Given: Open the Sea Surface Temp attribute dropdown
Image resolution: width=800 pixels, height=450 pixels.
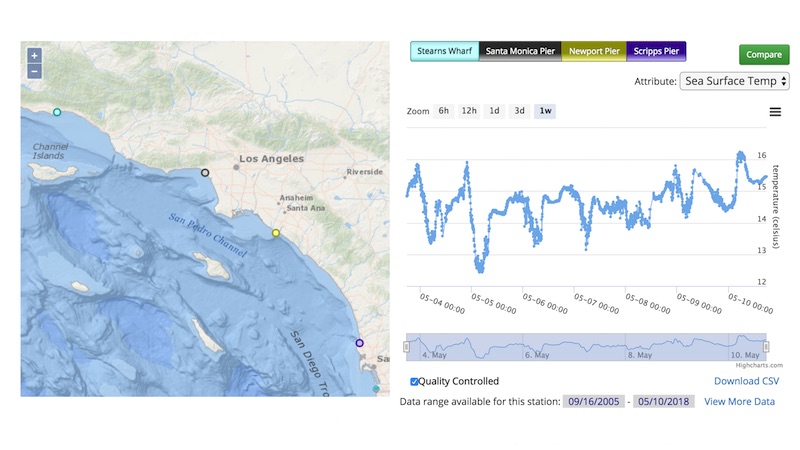Looking at the screenshot, I should (734, 81).
